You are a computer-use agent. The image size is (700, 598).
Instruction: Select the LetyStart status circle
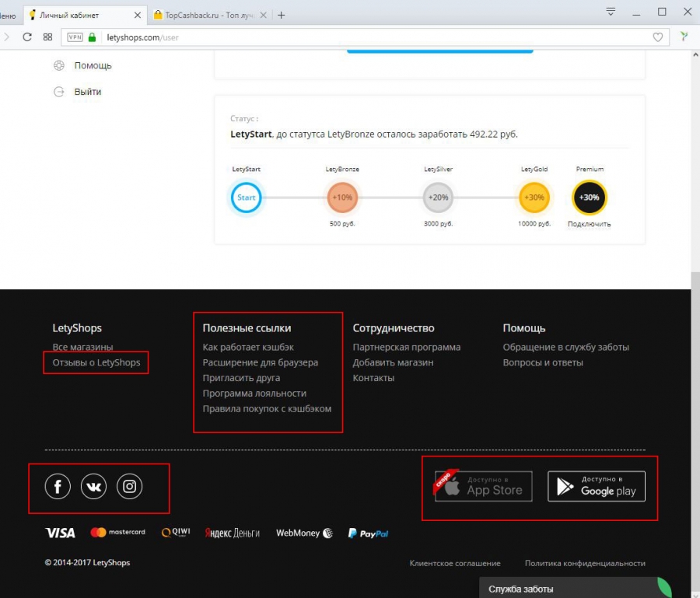coord(246,198)
